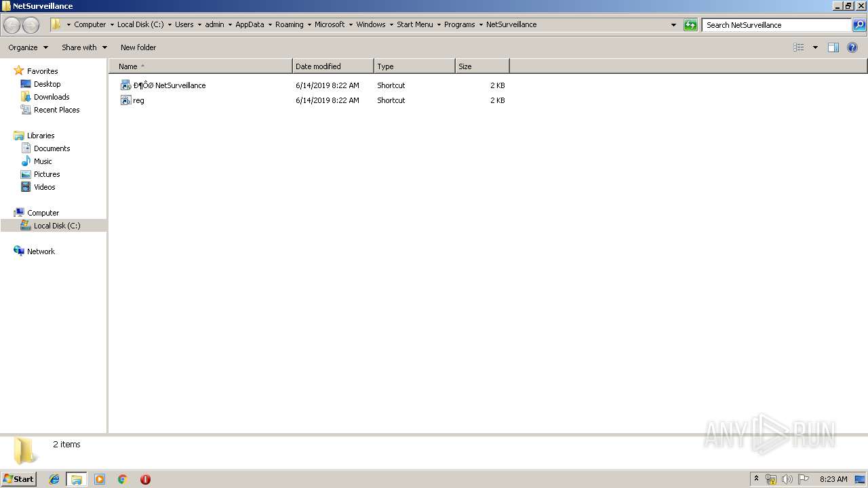Image resolution: width=868 pixels, height=488 pixels.
Task: Click the Explorer folder taskbar icon
Action: [77, 479]
